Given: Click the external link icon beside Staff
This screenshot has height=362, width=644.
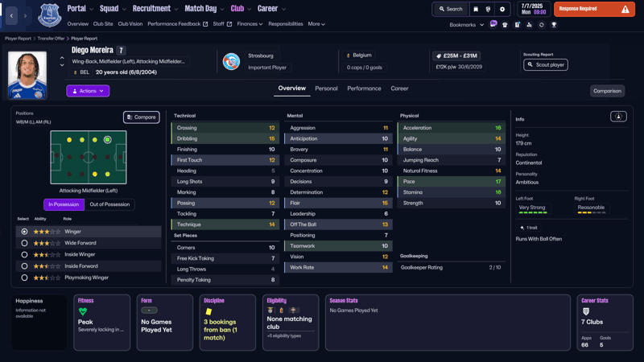Looking at the screenshot, I should (229, 24).
